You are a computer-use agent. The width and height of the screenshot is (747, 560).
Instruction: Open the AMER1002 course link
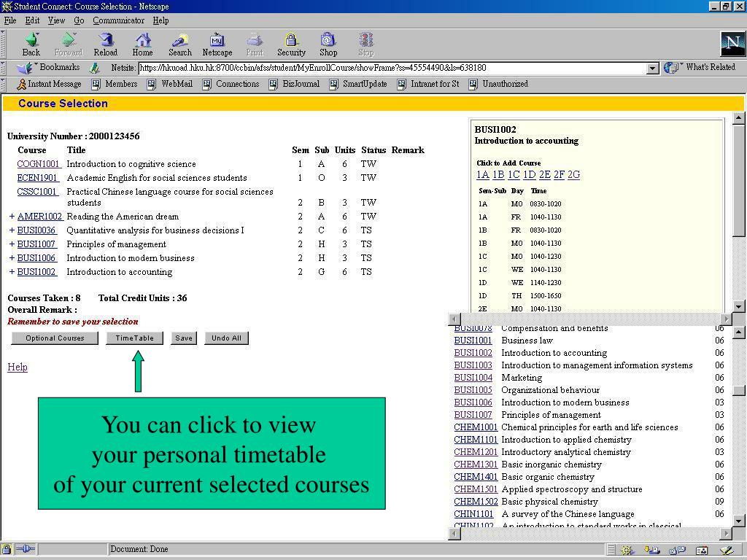coord(39,216)
